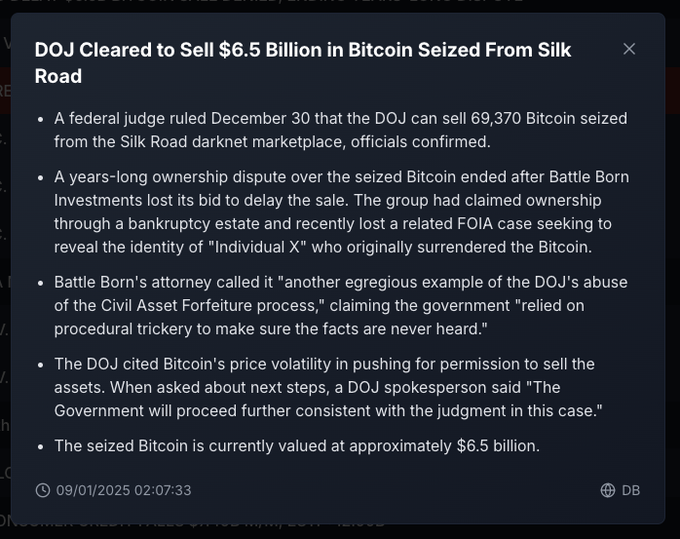Click the bullet stating the current Bitcoin valuation
This screenshot has width=680, height=539.
tap(297, 446)
